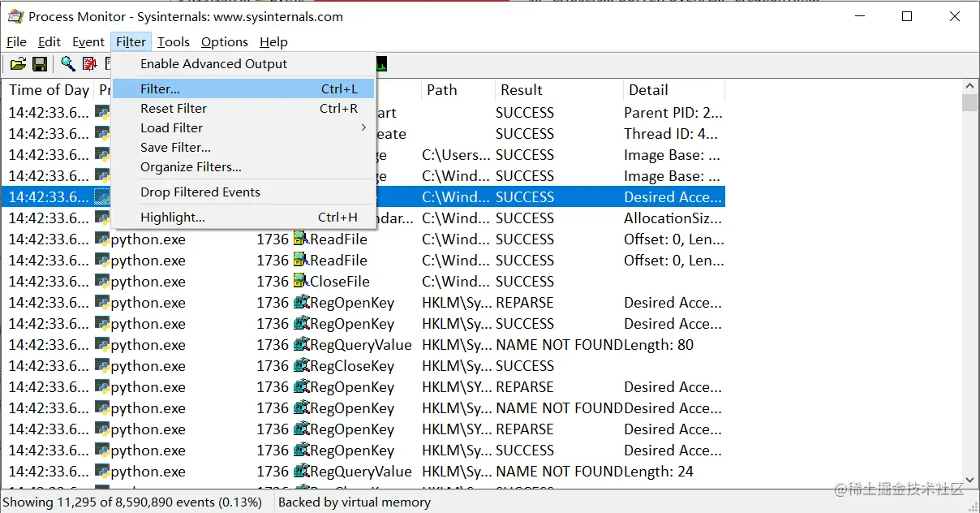Image resolution: width=980 pixels, height=513 pixels.
Task: Click the highlighted 'Desired Acce...' selected row cell
Action: (x=673, y=197)
